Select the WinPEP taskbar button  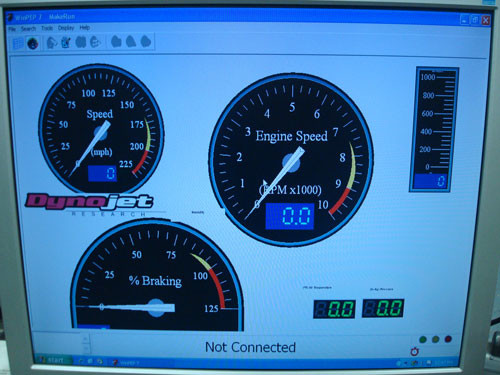(127, 363)
